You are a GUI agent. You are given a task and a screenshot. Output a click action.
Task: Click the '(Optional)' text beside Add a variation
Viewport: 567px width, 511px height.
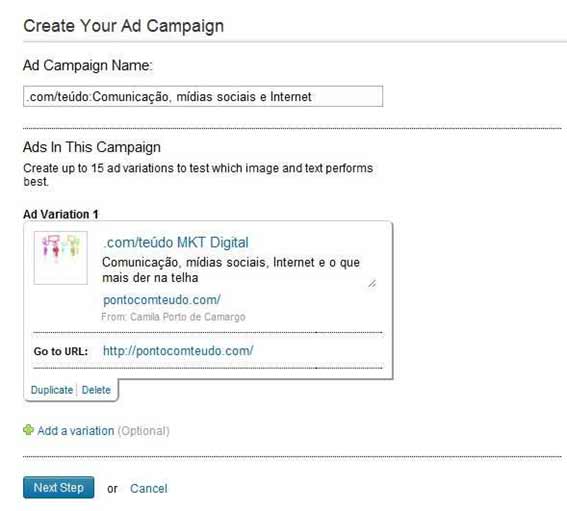(x=144, y=431)
